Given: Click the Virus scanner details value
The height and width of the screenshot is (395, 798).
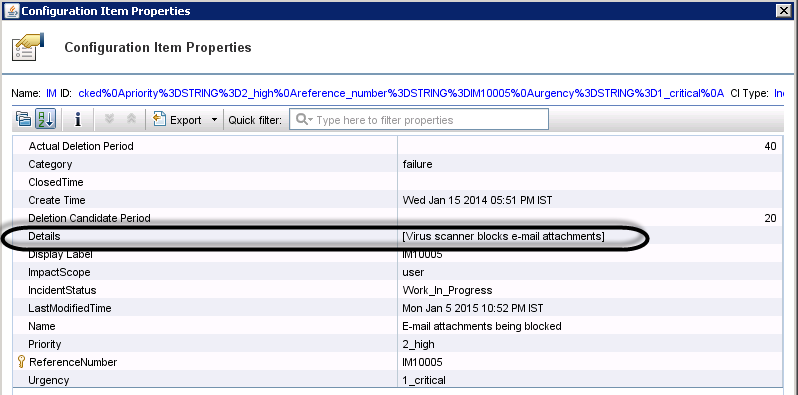Looking at the screenshot, I should point(503,237).
